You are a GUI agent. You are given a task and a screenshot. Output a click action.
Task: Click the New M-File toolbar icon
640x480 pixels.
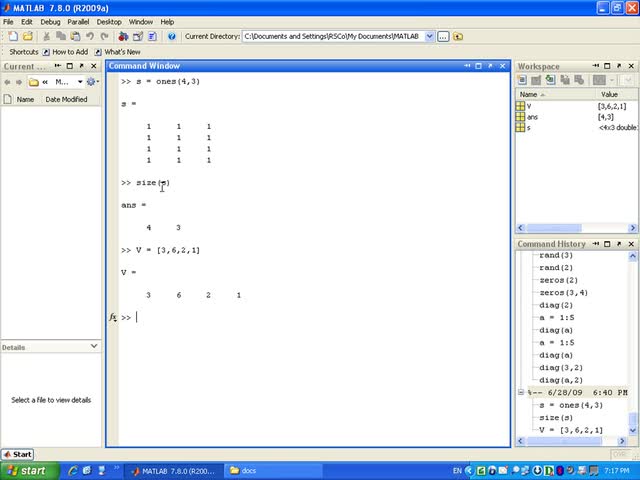[x=13, y=36]
